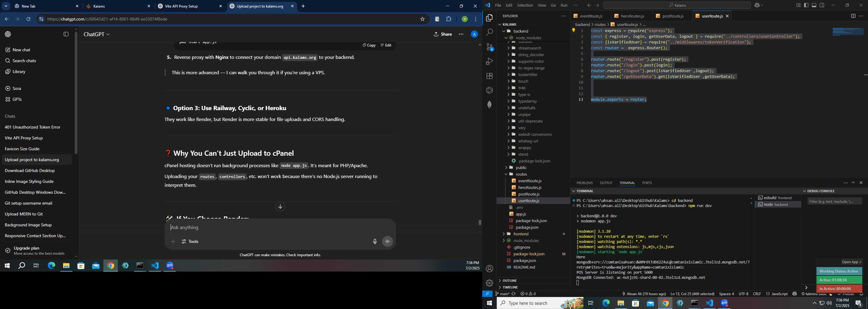Open Explorer views and more actions ellipsis

coord(563,16)
